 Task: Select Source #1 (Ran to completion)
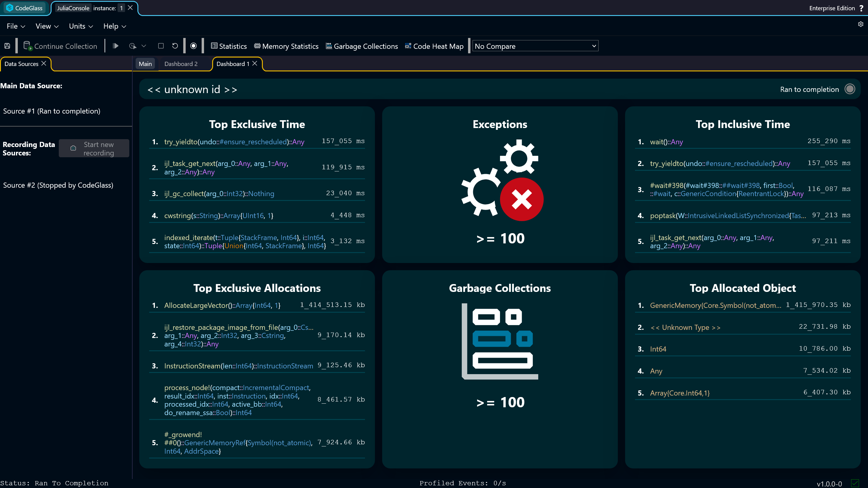point(52,111)
